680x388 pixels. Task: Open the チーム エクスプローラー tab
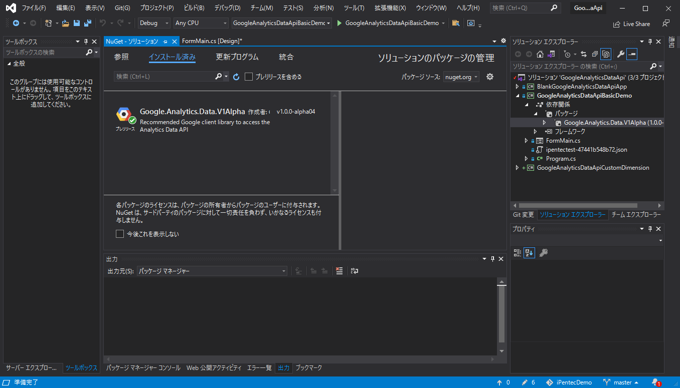point(636,215)
